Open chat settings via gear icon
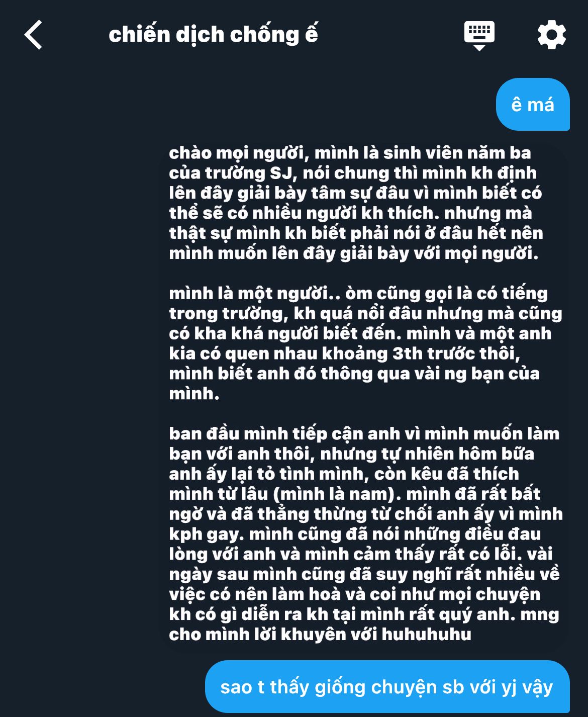The height and width of the screenshot is (717, 588). 551,35
